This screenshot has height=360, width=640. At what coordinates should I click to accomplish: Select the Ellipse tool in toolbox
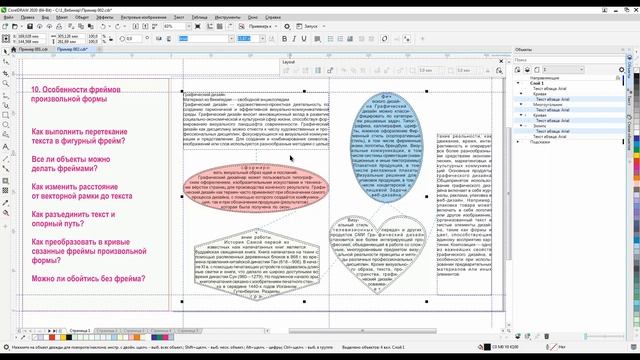click(x=6, y=125)
